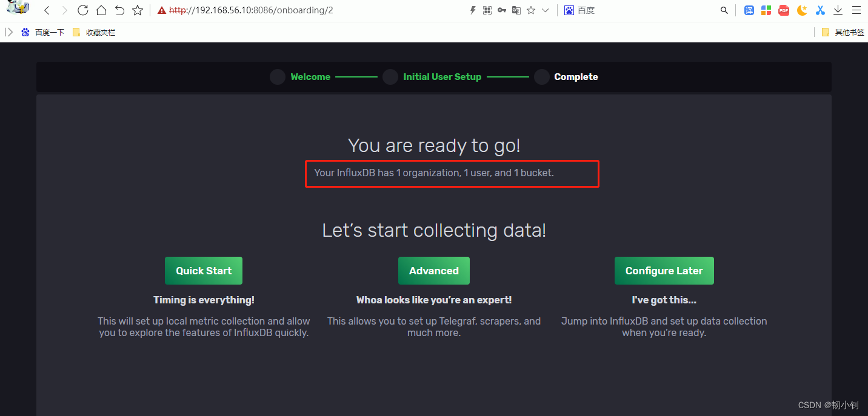Click the '1 organization, 1 user' summary text

click(434, 173)
